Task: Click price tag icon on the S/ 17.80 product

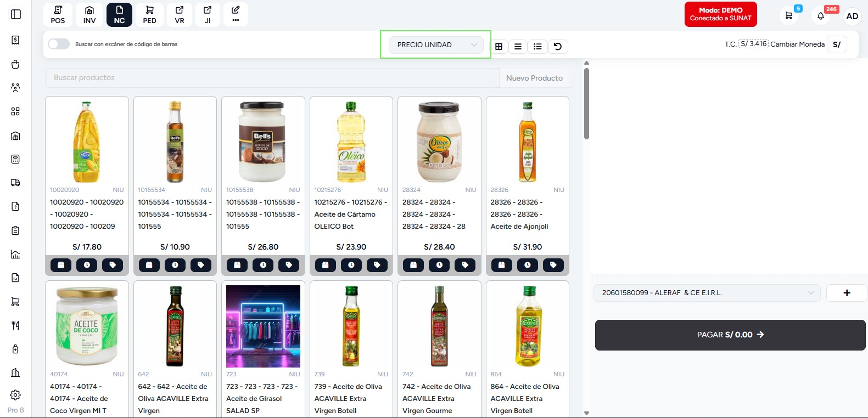Action: coord(113,265)
